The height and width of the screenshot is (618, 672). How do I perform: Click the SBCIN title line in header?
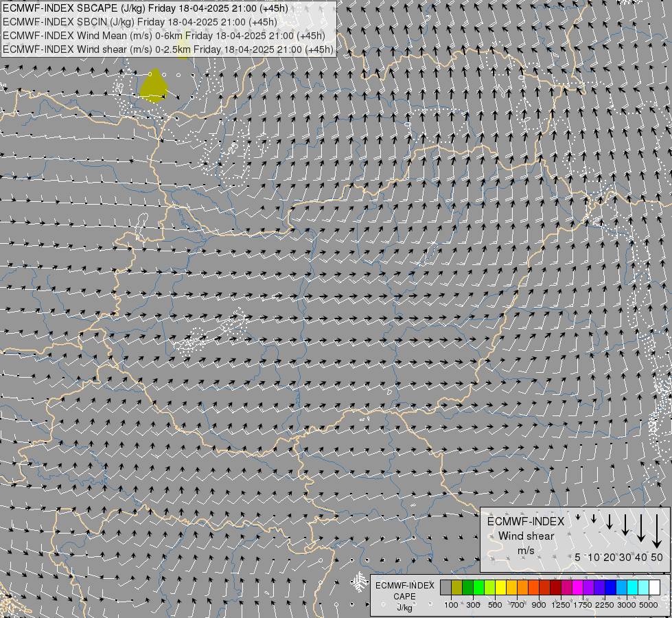click(140, 22)
